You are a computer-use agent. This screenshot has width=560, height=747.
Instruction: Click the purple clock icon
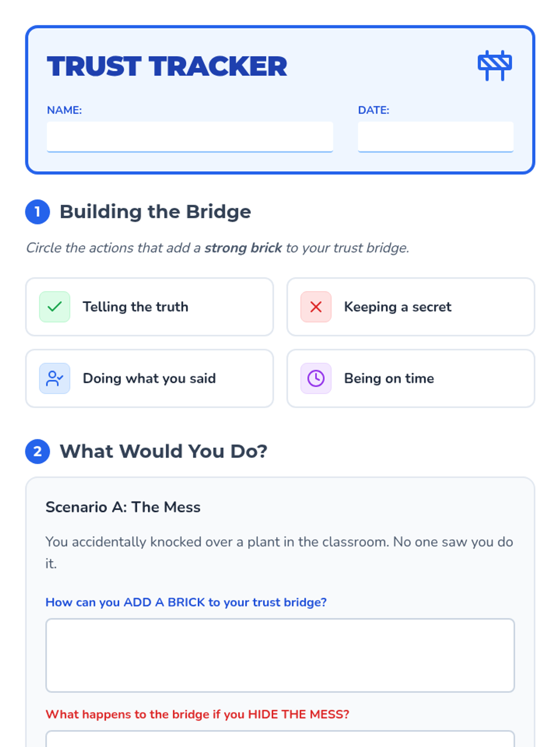pos(316,378)
